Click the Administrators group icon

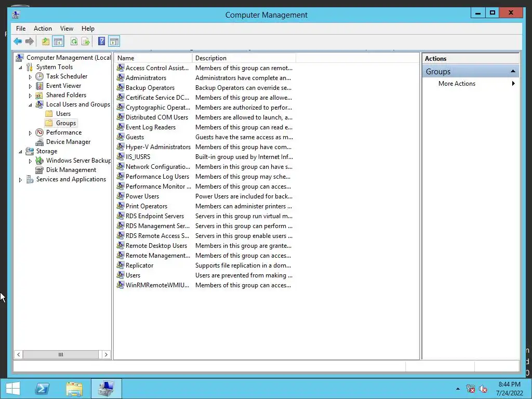[120, 78]
